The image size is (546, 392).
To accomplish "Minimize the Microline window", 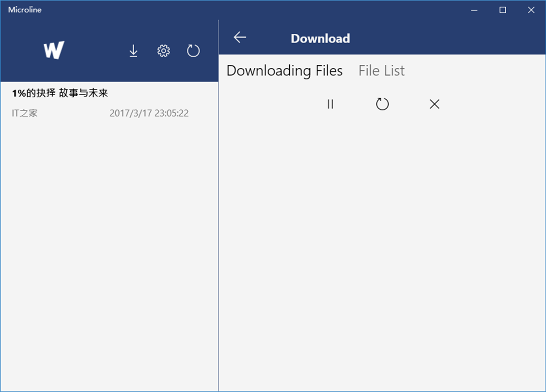I will click(x=474, y=10).
